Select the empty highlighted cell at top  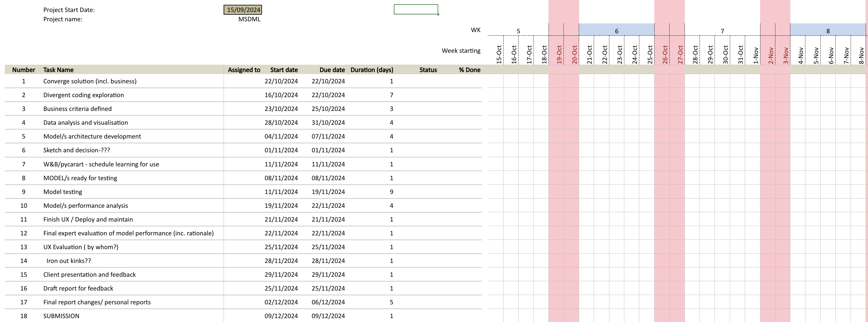(415, 9)
